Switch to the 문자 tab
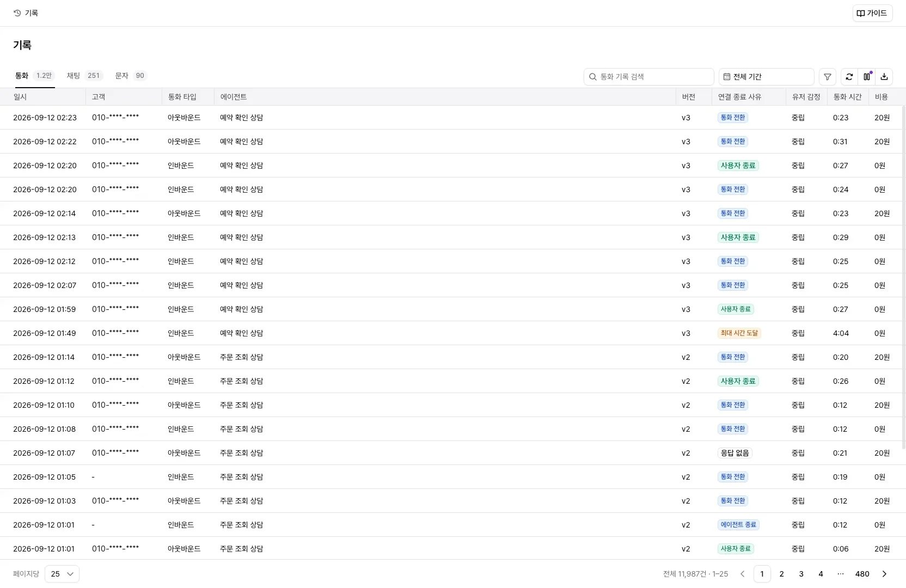Viewport: 906px width, 588px height. click(x=131, y=76)
